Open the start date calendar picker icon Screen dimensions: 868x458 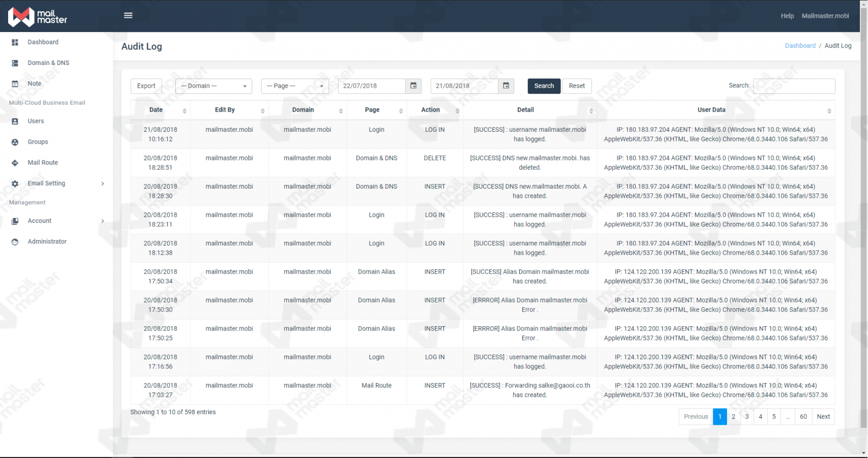pyautogui.click(x=413, y=86)
